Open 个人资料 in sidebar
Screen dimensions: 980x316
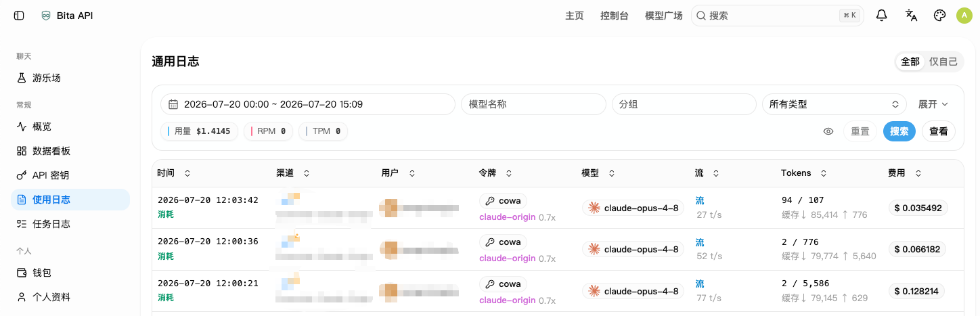point(70,297)
